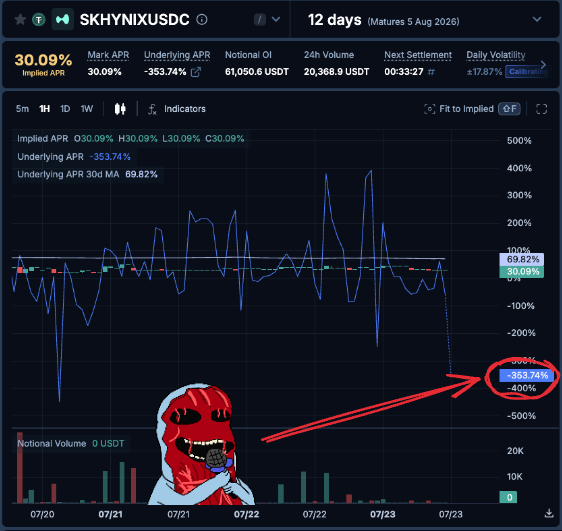Star SKHYNIXUSDC as a favorite
Image resolution: width=562 pixels, height=531 pixels.
[x=20, y=19]
